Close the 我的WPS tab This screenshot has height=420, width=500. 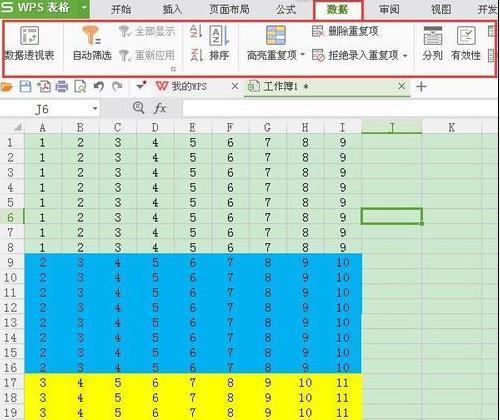(x=235, y=86)
